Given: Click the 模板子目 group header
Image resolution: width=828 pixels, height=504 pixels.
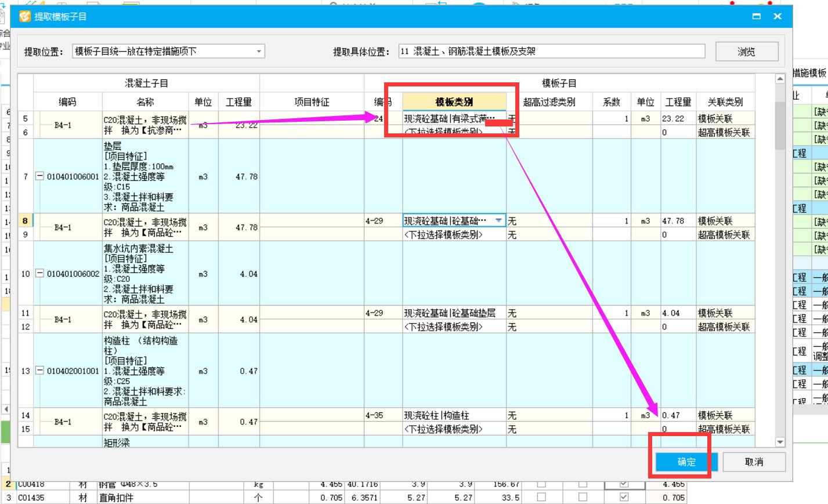Looking at the screenshot, I should (x=559, y=83).
